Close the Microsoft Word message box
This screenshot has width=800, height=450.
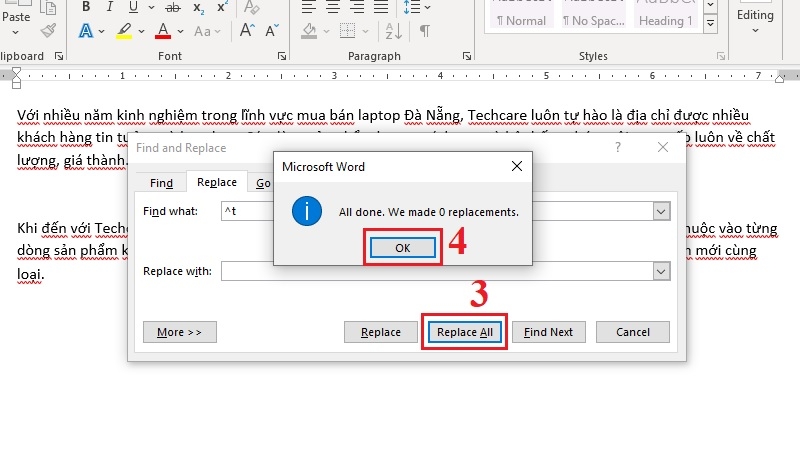(x=517, y=166)
